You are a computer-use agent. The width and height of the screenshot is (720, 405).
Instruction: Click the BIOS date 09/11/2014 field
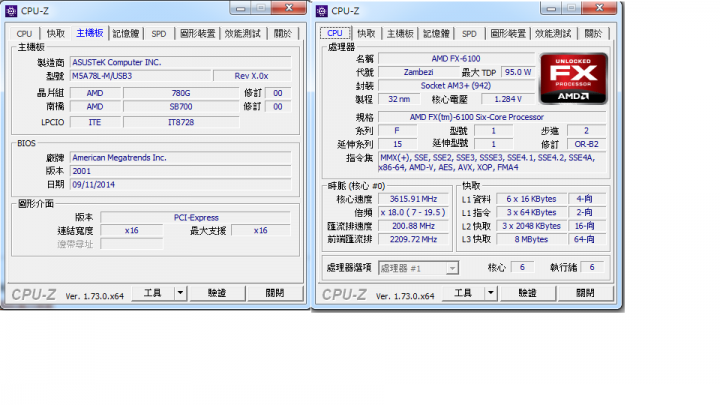[x=180, y=185]
